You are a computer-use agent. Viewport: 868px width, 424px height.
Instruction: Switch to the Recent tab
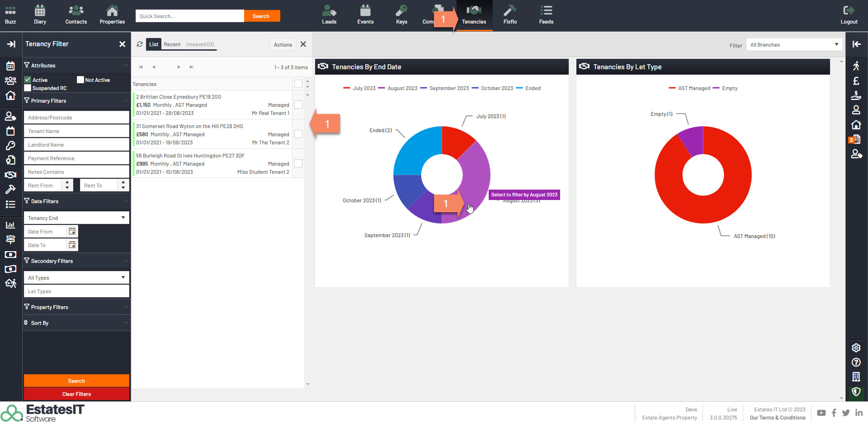pos(172,44)
